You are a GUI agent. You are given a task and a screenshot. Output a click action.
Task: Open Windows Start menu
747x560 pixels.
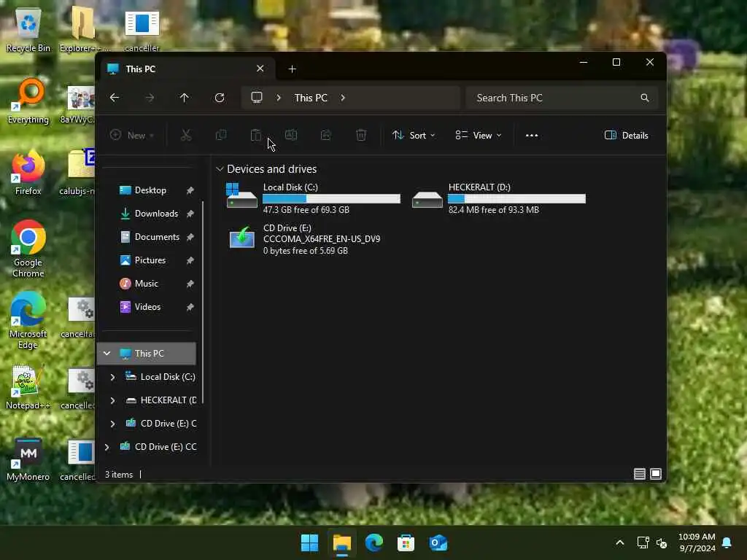point(309,542)
